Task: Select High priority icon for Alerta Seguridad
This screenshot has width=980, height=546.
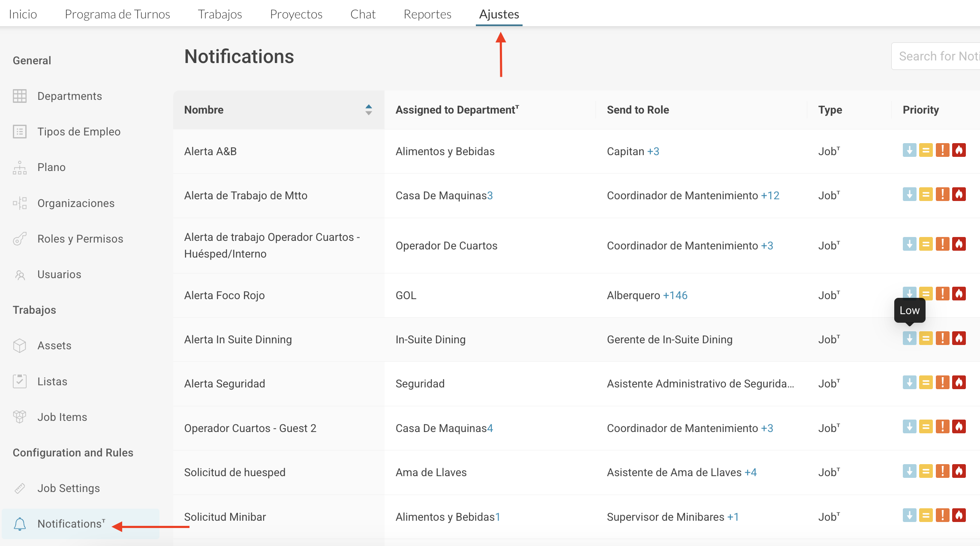Action: click(943, 383)
